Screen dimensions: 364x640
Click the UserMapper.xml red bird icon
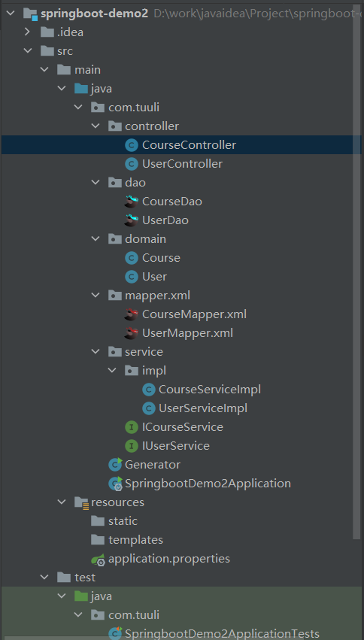[132, 333]
